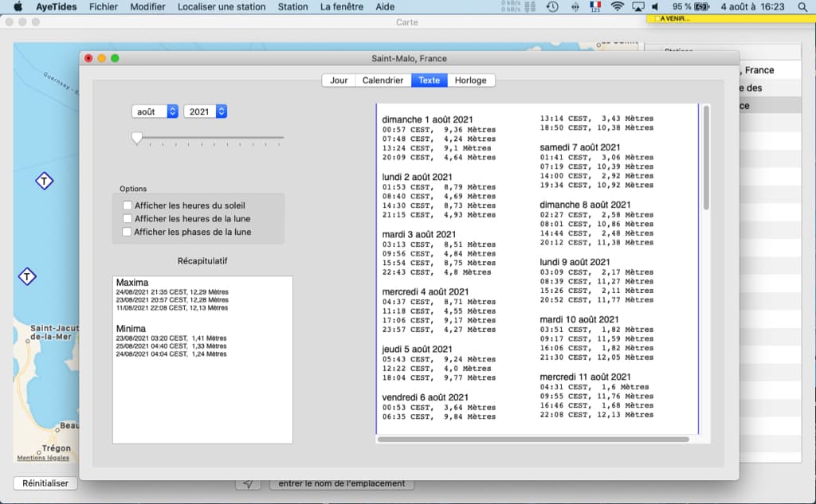Open the Station menu

[x=293, y=6]
